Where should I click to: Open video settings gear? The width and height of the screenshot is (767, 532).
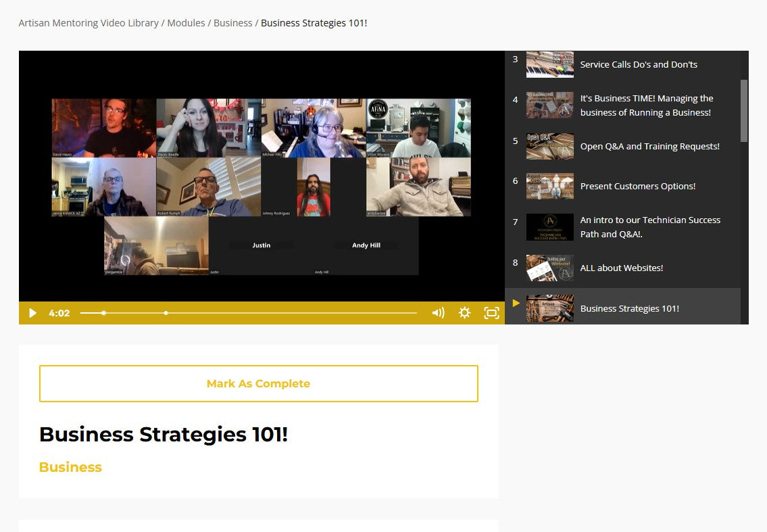click(x=464, y=313)
